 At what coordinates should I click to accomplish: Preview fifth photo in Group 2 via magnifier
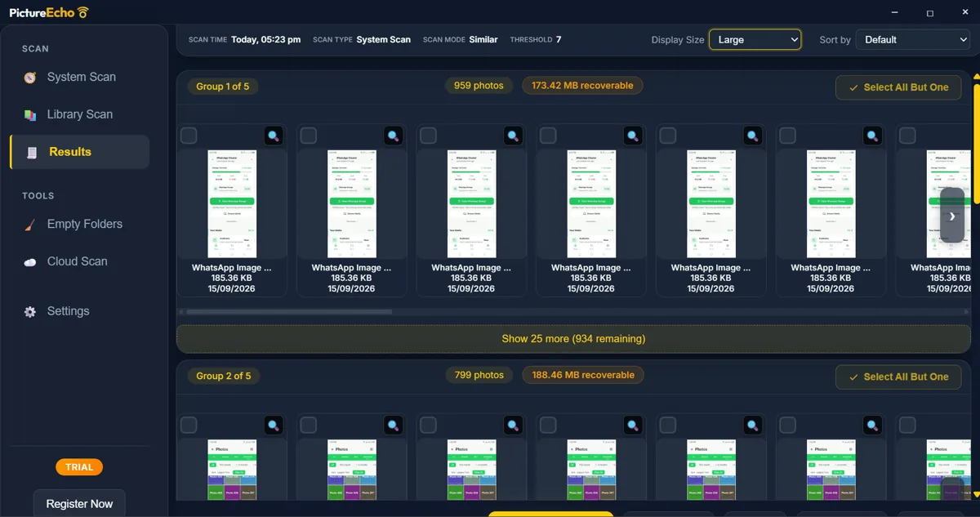coord(753,425)
